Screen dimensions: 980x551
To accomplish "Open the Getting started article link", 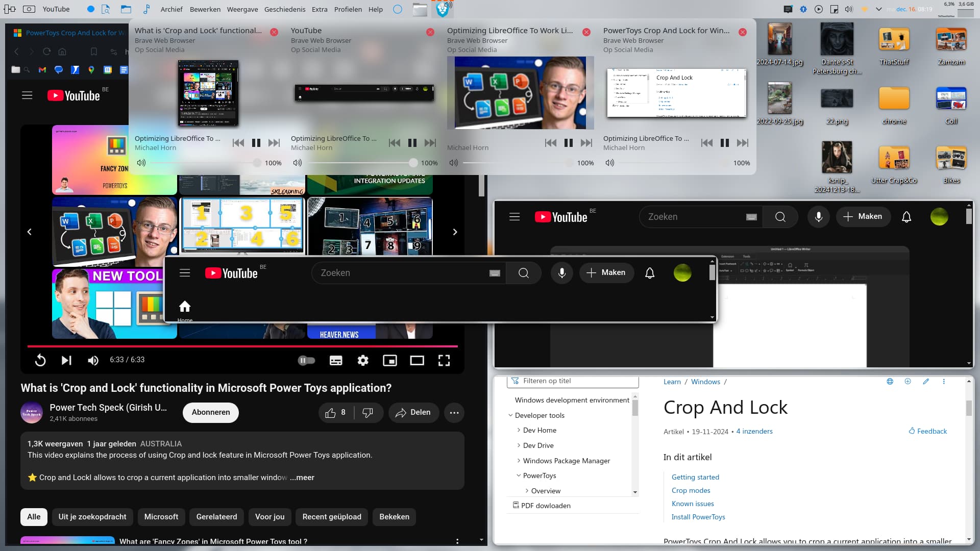I will pos(695,477).
